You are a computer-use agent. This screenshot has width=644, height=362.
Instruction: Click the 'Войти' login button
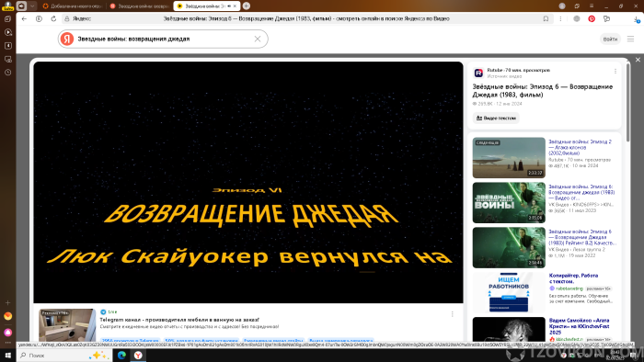click(x=610, y=39)
